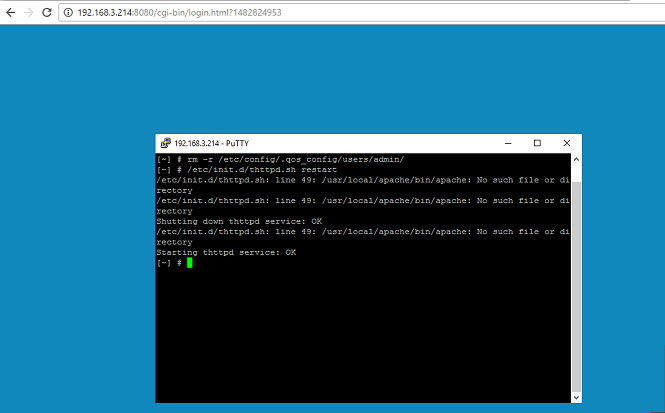Click the terminal scrollbar down arrow
This screenshot has height=413, width=665.
[576, 398]
